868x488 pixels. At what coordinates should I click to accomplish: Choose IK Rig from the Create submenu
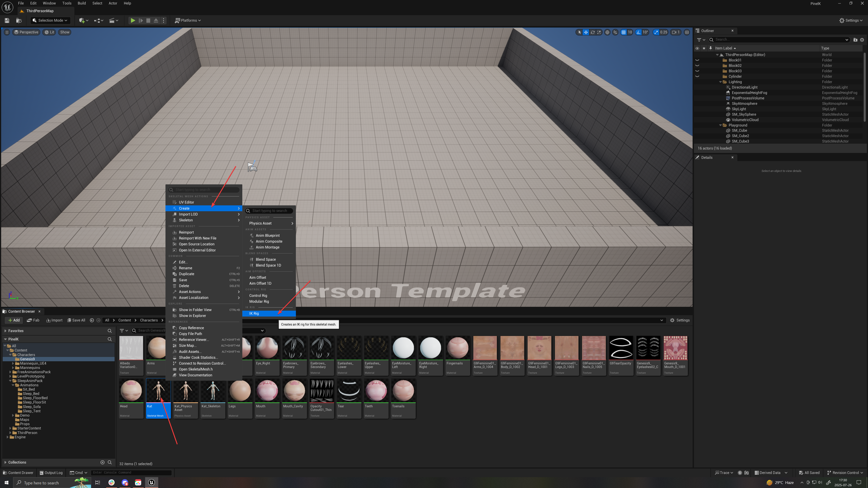coord(269,314)
